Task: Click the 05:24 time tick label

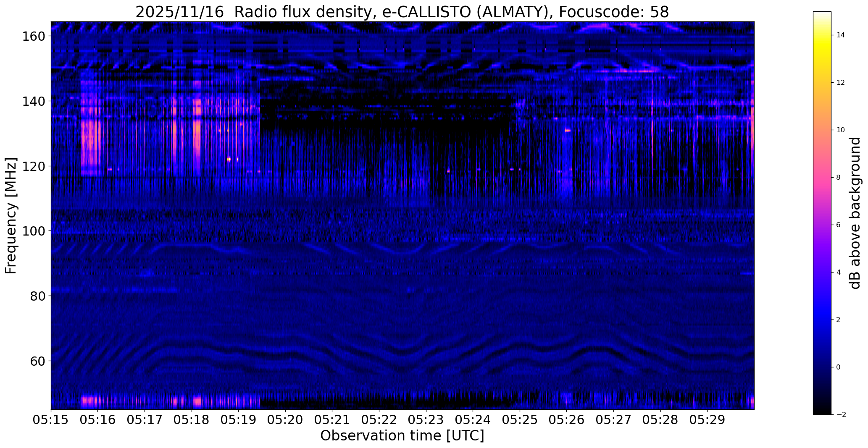Action: tap(473, 419)
